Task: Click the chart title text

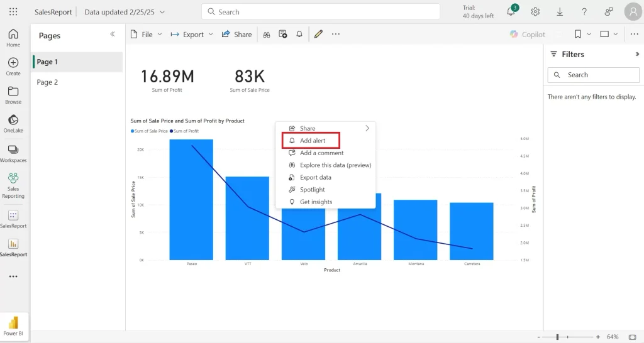Action: pos(187,121)
